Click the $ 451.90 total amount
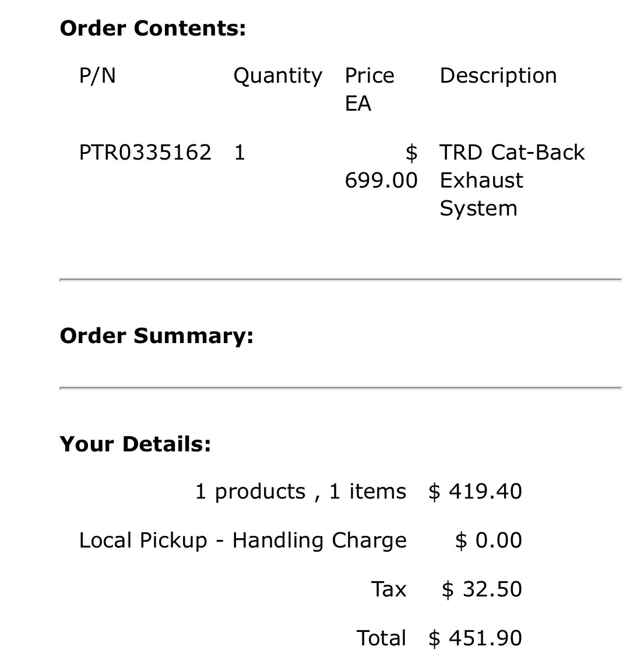Screen dimensions: 644x664 (475, 638)
